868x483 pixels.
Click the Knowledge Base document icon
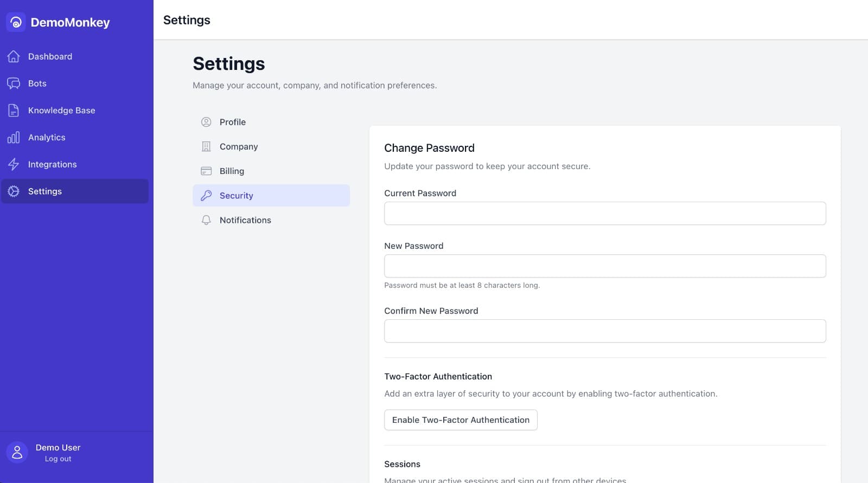(14, 111)
